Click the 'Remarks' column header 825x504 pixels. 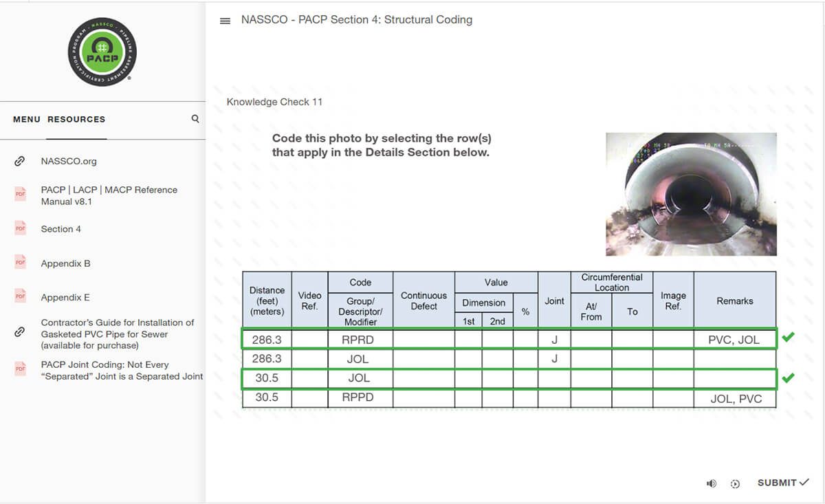(735, 300)
